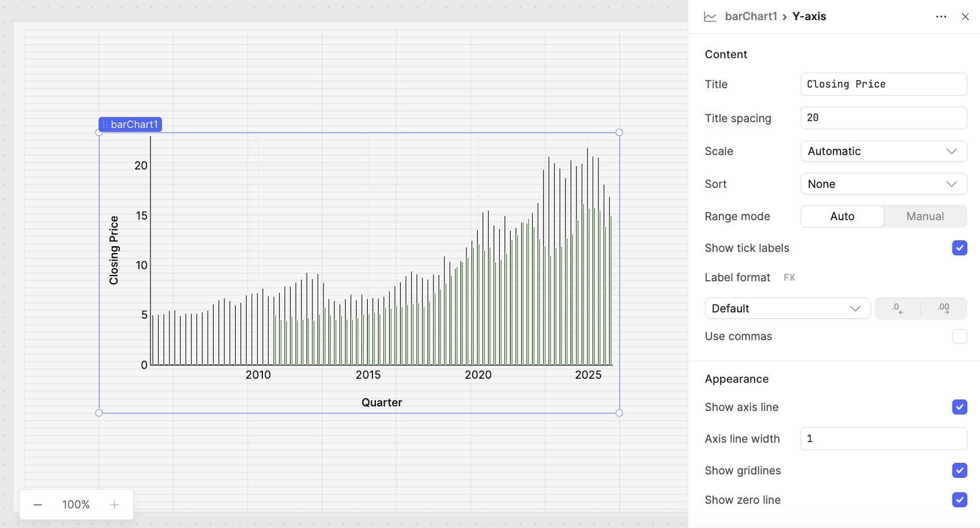This screenshot has height=528, width=980.
Task: Disable the Show zero line option
Action: click(959, 500)
